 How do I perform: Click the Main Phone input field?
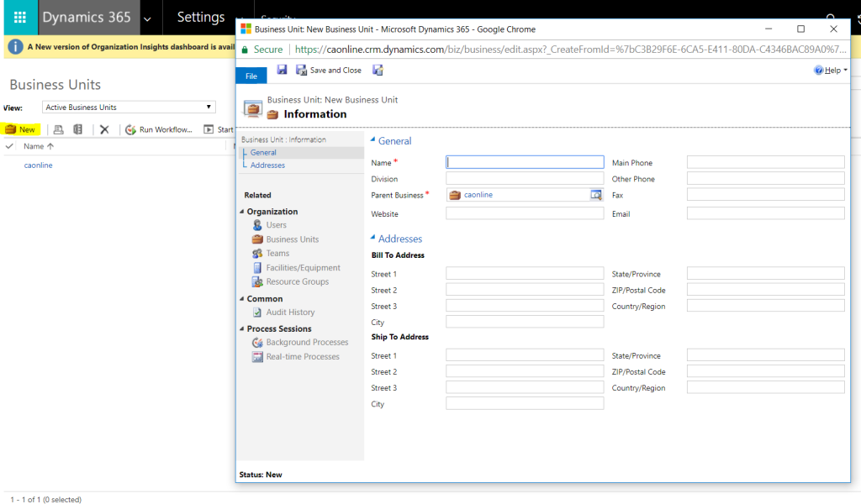(x=765, y=162)
